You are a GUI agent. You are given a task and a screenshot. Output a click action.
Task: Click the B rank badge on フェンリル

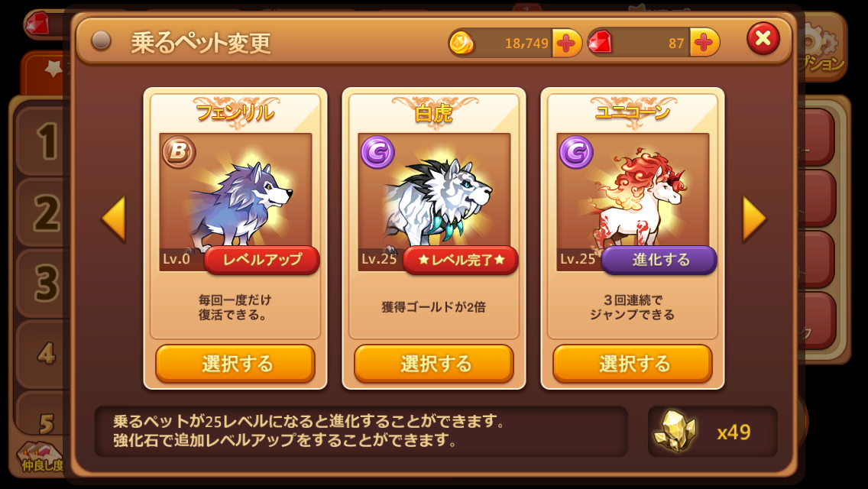click(x=179, y=152)
